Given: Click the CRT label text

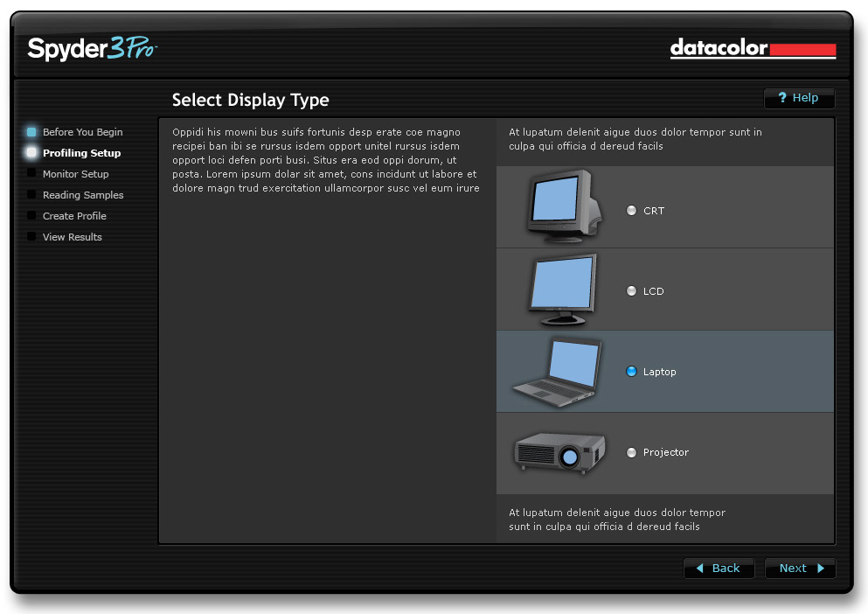Looking at the screenshot, I should point(653,211).
